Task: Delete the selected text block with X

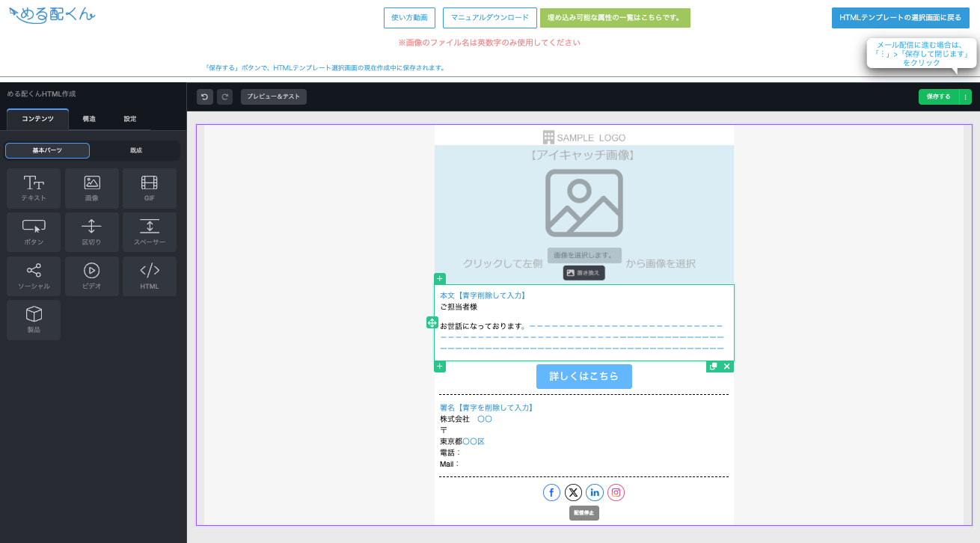Action: click(x=726, y=366)
